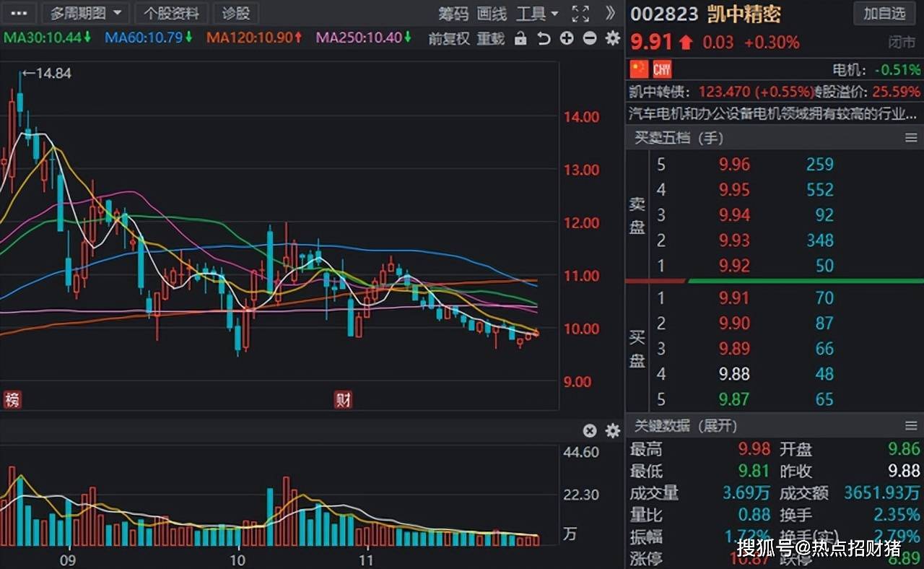Image resolution: width=924 pixels, height=569 pixels.
Task: Click the 开盘 value 9.86
Action: click(904, 450)
